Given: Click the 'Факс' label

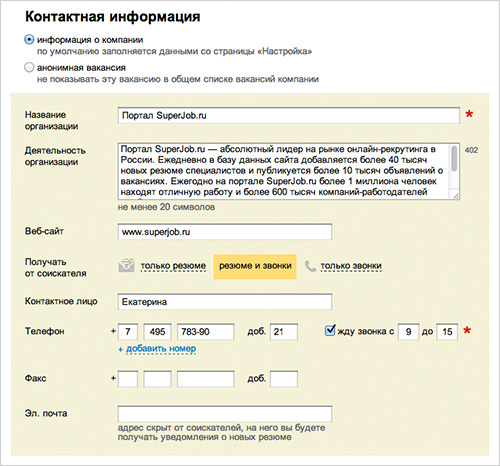Looking at the screenshot, I should coord(35,378).
